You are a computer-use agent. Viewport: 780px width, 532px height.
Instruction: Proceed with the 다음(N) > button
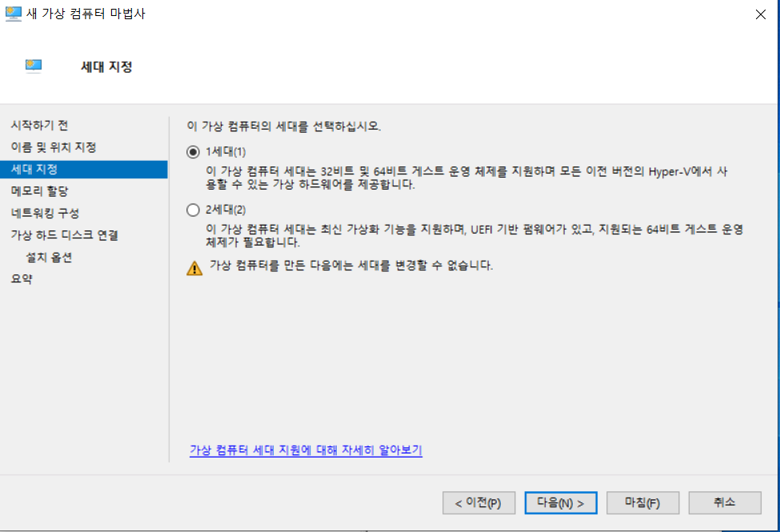(x=561, y=503)
